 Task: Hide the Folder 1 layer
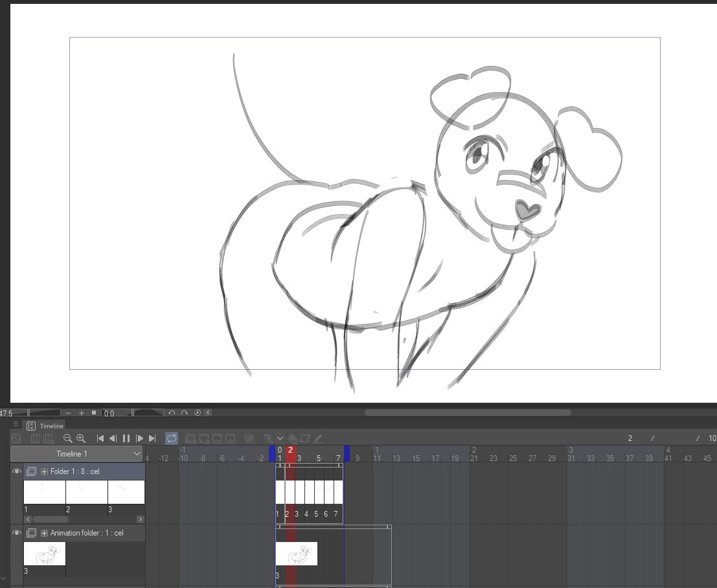[x=16, y=471]
